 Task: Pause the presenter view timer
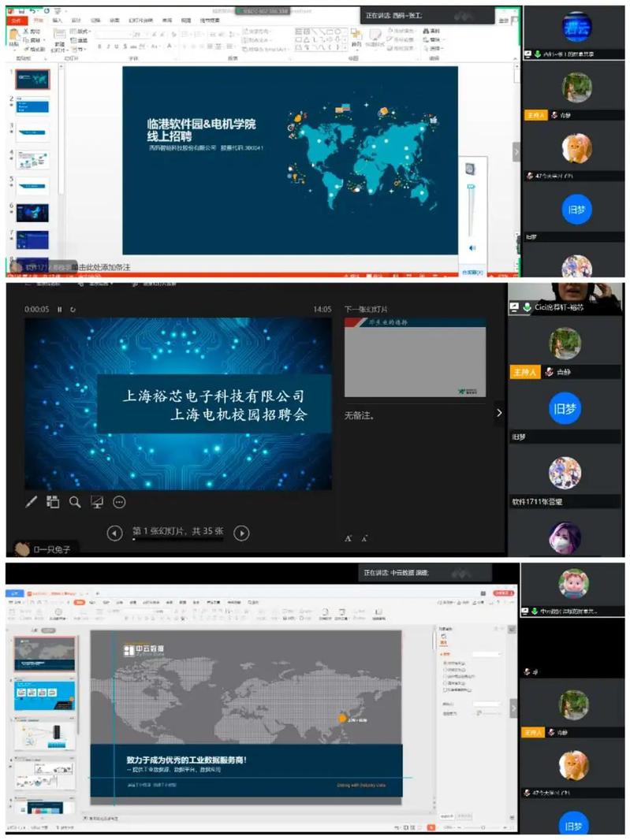[x=59, y=310]
